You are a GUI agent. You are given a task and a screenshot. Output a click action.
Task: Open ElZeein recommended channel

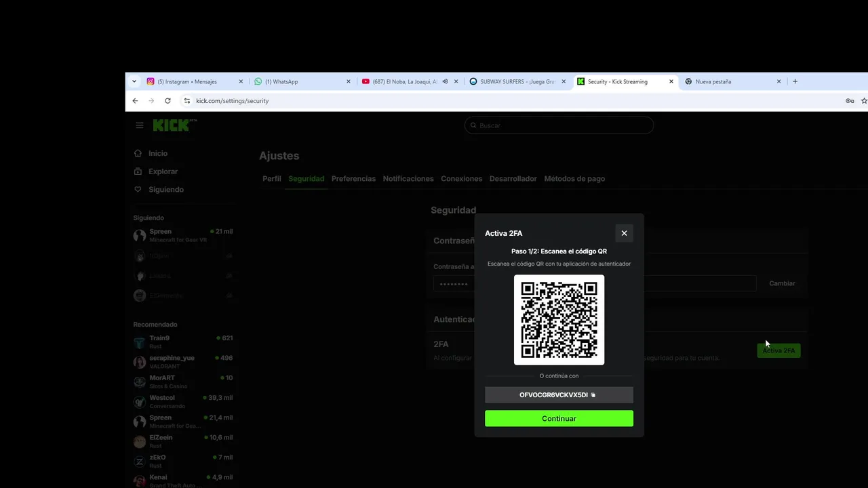coord(183,441)
